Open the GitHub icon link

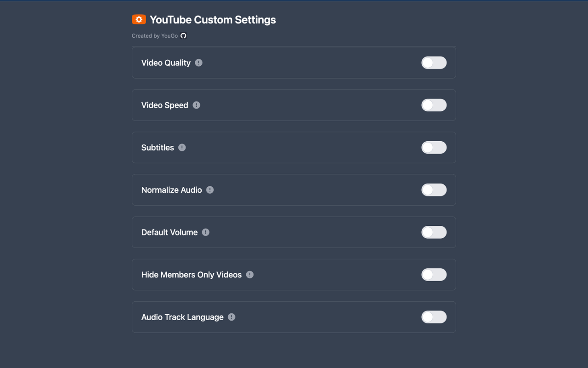pyautogui.click(x=183, y=36)
